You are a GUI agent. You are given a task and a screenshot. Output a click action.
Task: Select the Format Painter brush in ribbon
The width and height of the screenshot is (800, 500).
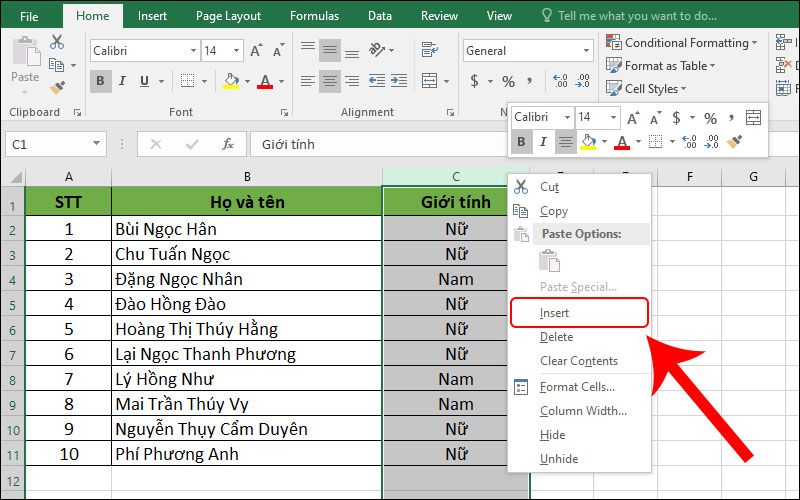pos(57,88)
